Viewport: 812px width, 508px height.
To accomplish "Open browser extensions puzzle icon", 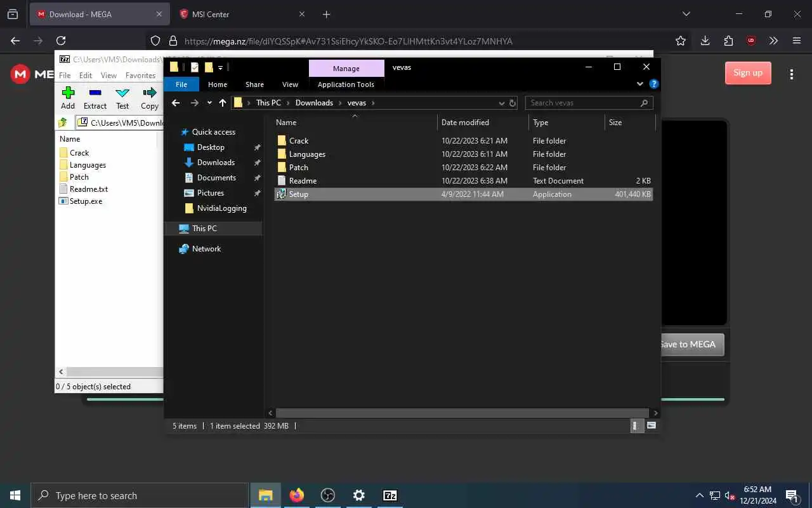I will pos(728,41).
